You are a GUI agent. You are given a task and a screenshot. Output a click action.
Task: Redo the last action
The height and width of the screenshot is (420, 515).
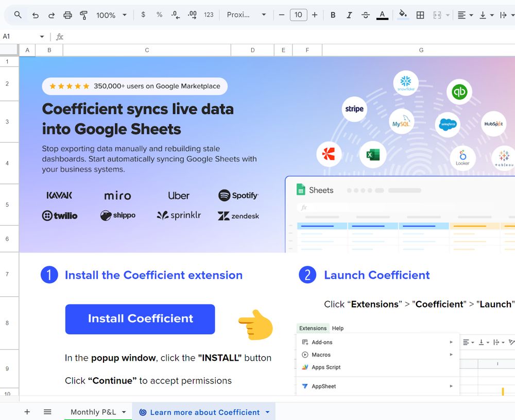pyautogui.click(x=51, y=15)
